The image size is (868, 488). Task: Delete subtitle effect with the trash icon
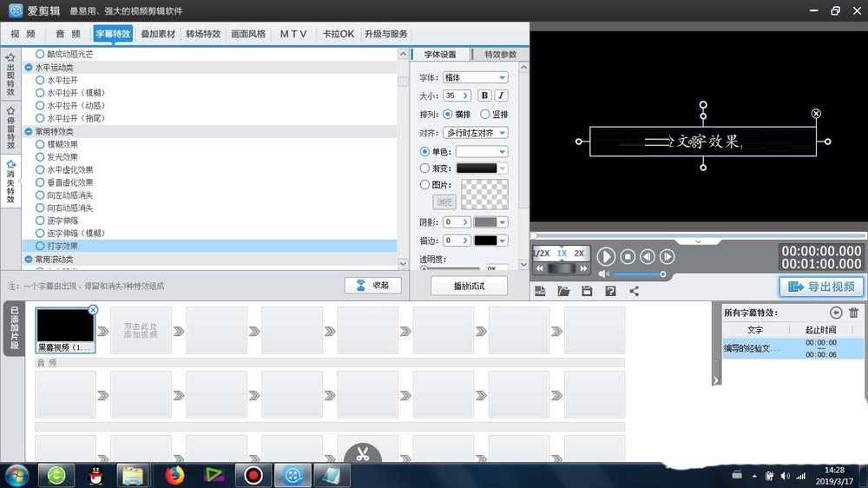pyautogui.click(x=853, y=313)
